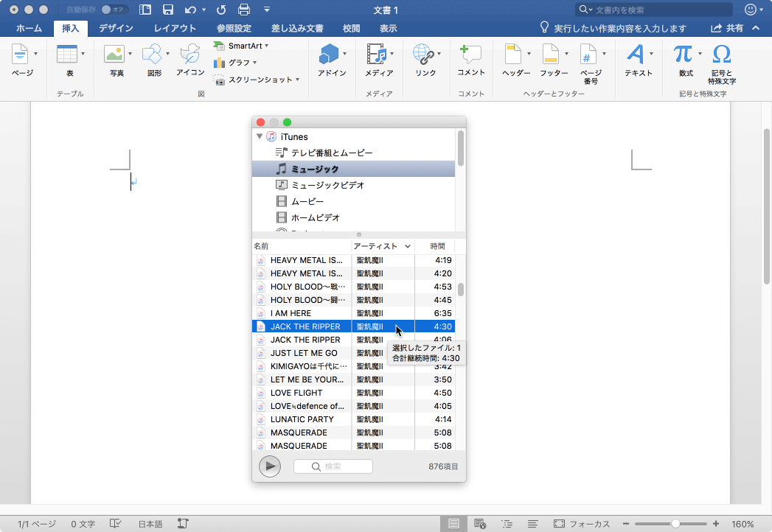Click the track changes status bar icon

click(183, 524)
